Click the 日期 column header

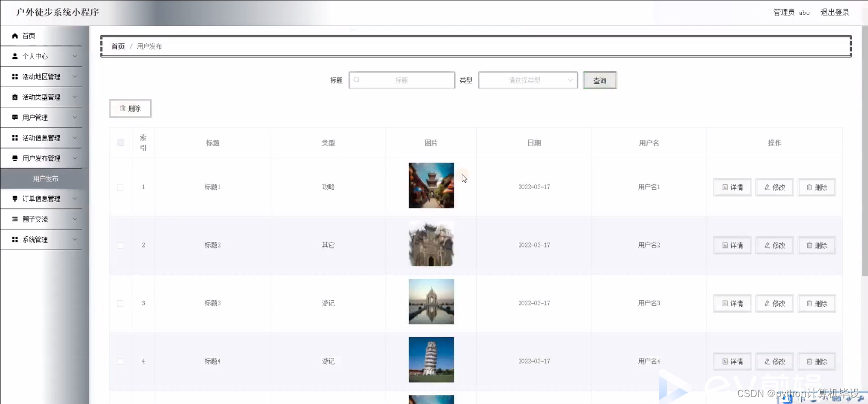click(534, 143)
